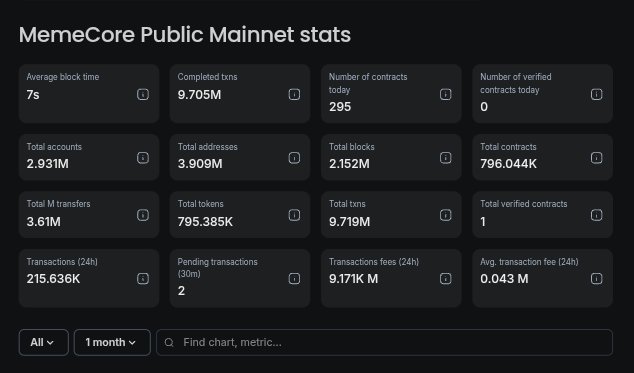View Pending transactions (30m) info icon
The image size is (634, 373).
[x=294, y=278]
